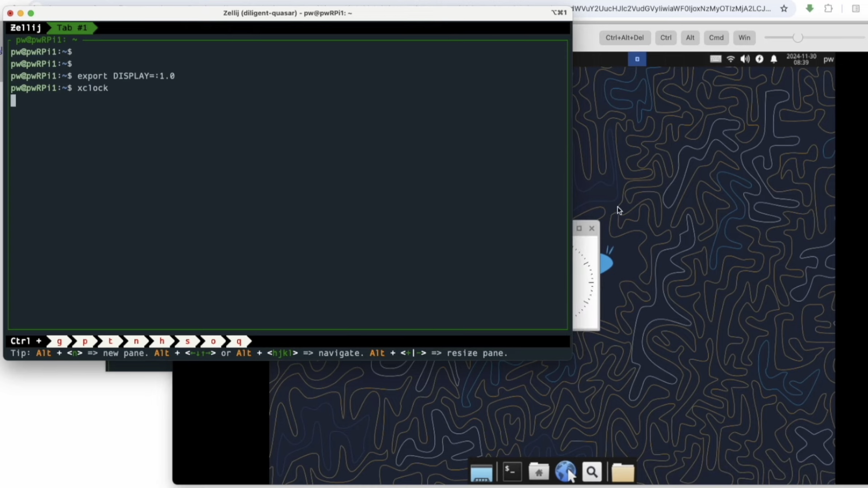
Task: Open the tan folder dock icon
Action: (x=623, y=472)
